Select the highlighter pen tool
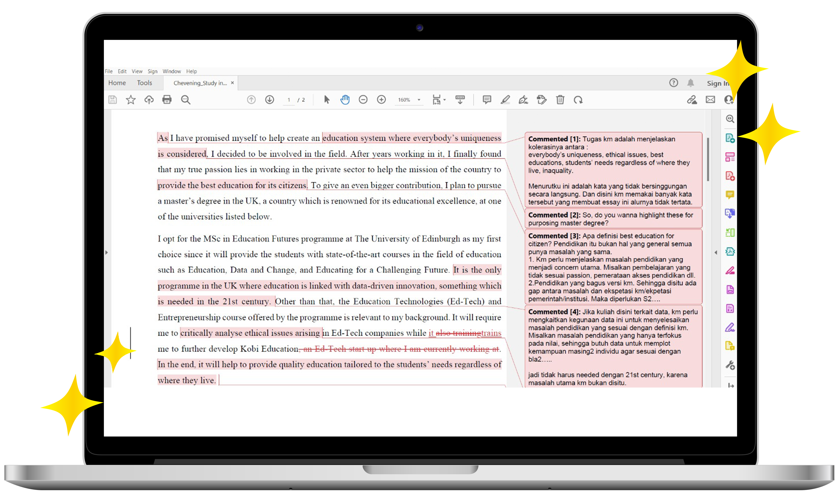Viewport: 840px width, 504px height. 505,100
